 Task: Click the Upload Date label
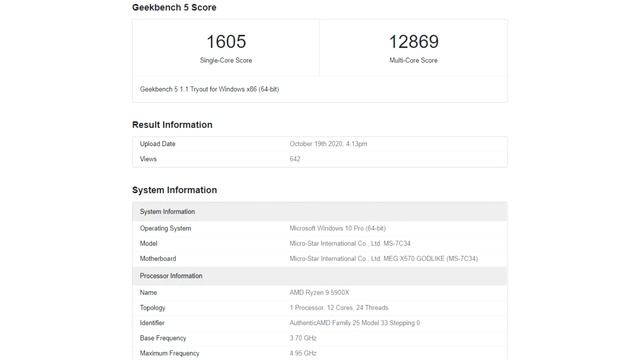(158, 144)
